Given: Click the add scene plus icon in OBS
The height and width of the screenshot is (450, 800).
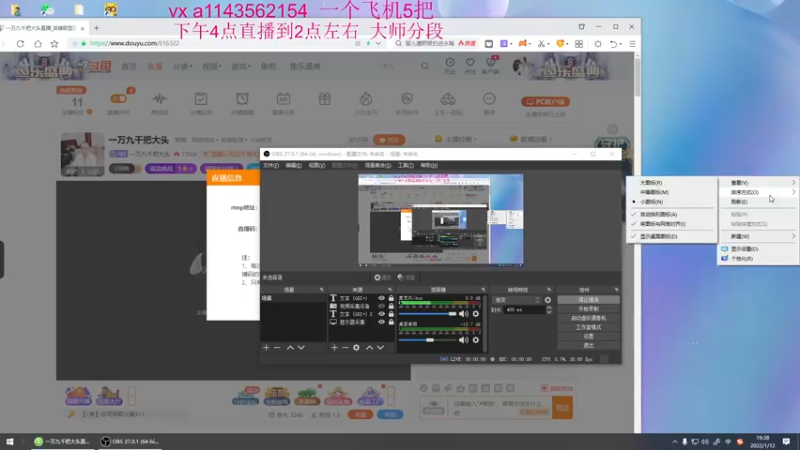Looking at the screenshot, I should [266, 347].
